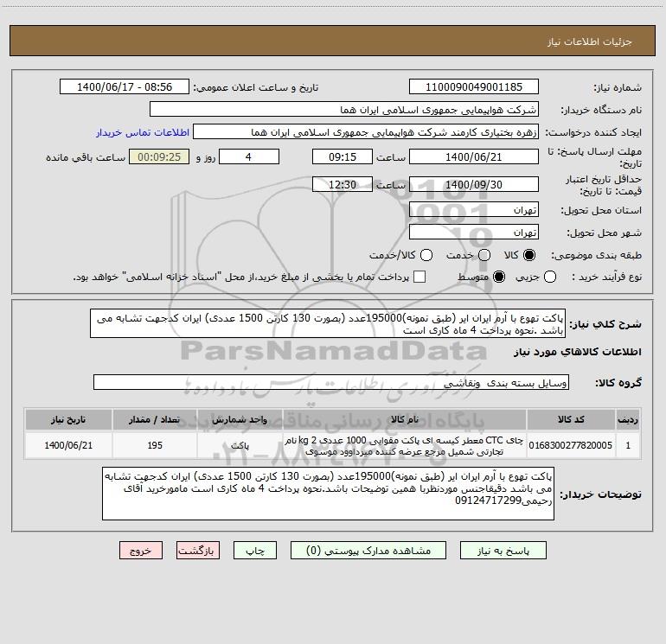
Task: Click the تاریخ نیاز column header
Action: click(68, 419)
